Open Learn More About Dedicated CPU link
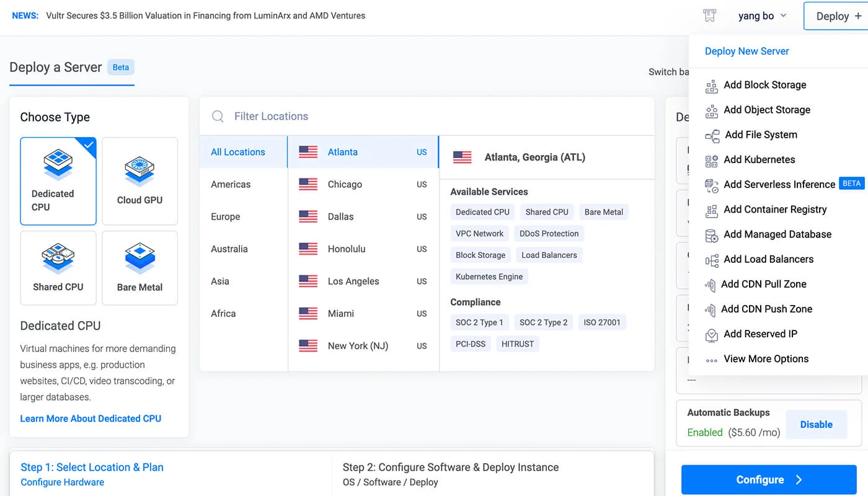 click(x=91, y=418)
